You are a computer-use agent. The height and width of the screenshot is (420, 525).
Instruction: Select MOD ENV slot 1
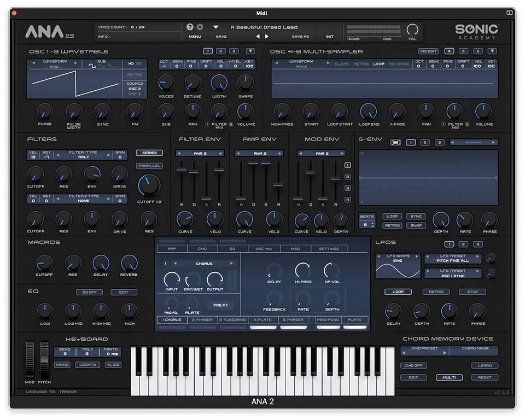click(348, 165)
